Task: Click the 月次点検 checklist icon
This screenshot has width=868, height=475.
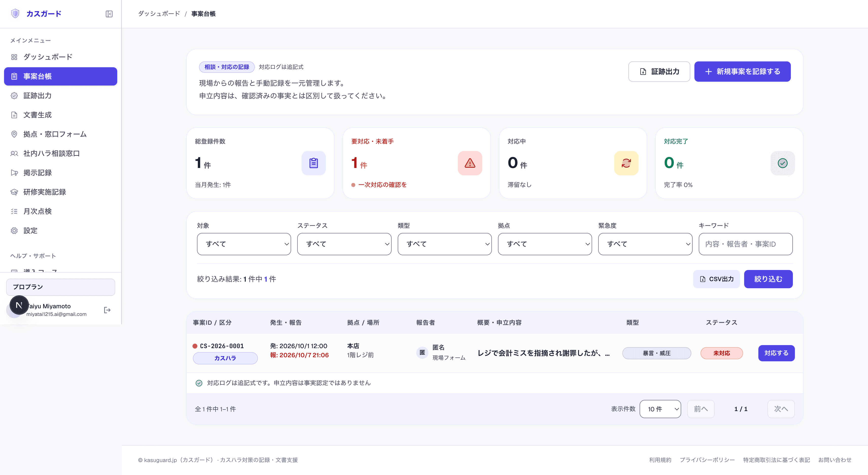Action: tap(14, 211)
